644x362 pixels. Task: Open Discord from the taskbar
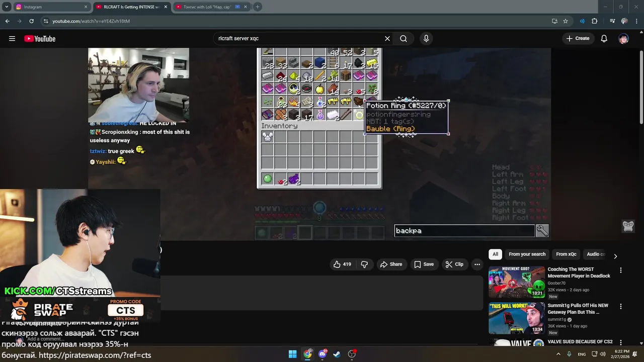point(323,354)
